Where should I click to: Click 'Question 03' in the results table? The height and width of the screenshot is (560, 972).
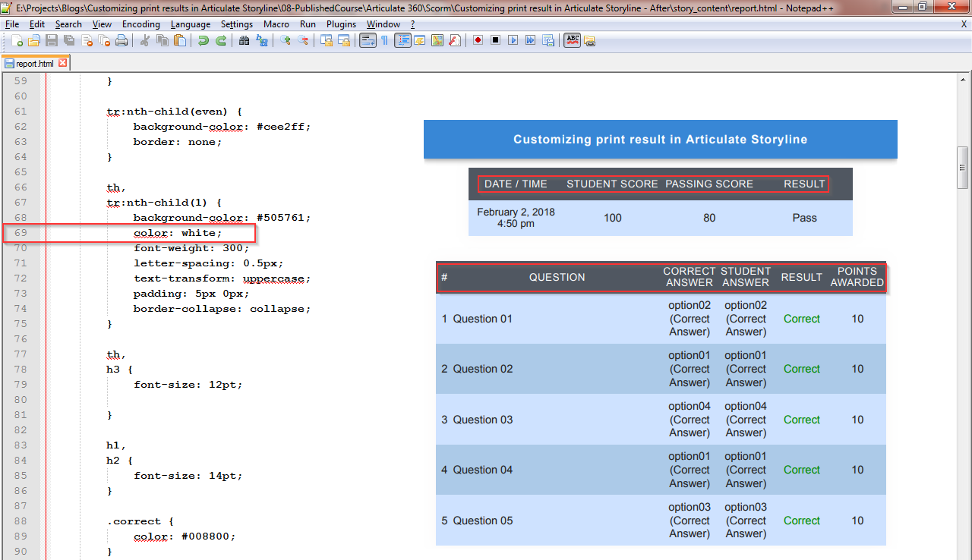[483, 420]
